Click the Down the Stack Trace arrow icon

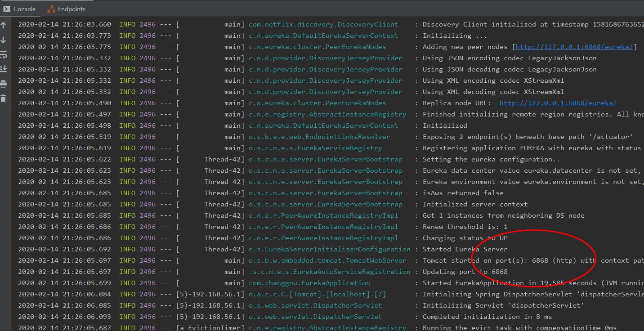[4, 40]
